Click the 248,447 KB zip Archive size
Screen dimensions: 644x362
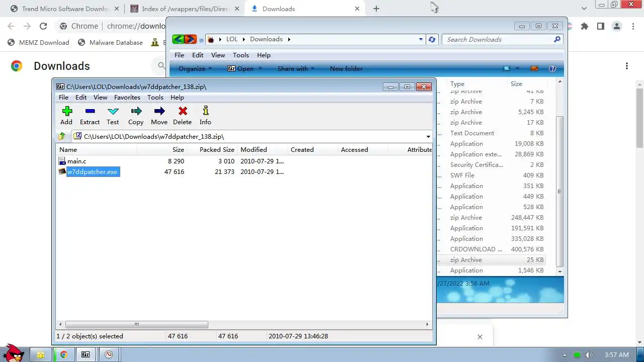coord(527,217)
